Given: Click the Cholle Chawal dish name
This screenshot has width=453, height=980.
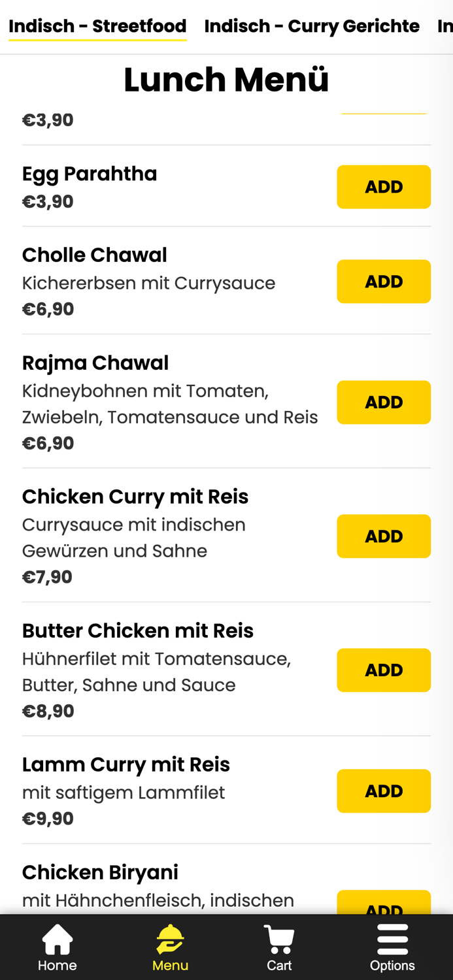Looking at the screenshot, I should (95, 255).
